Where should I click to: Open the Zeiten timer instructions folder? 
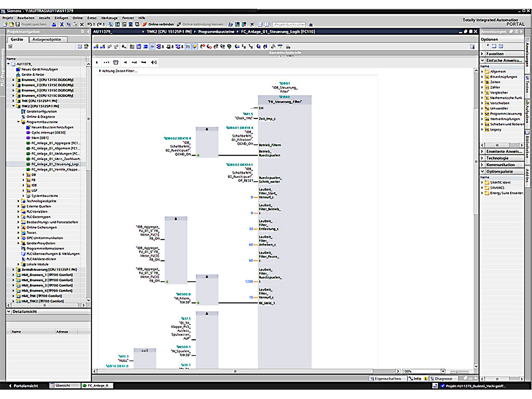pyautogui.click(x=495, y=82)
